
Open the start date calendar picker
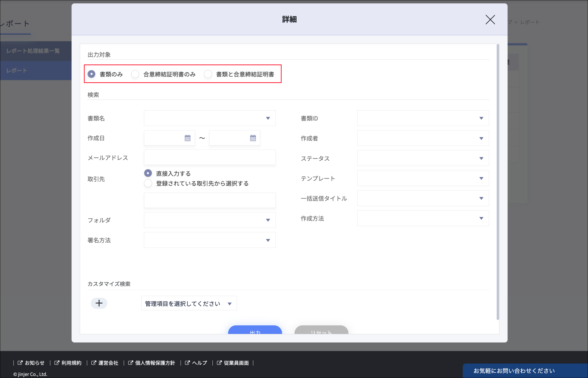pos(187,138)
